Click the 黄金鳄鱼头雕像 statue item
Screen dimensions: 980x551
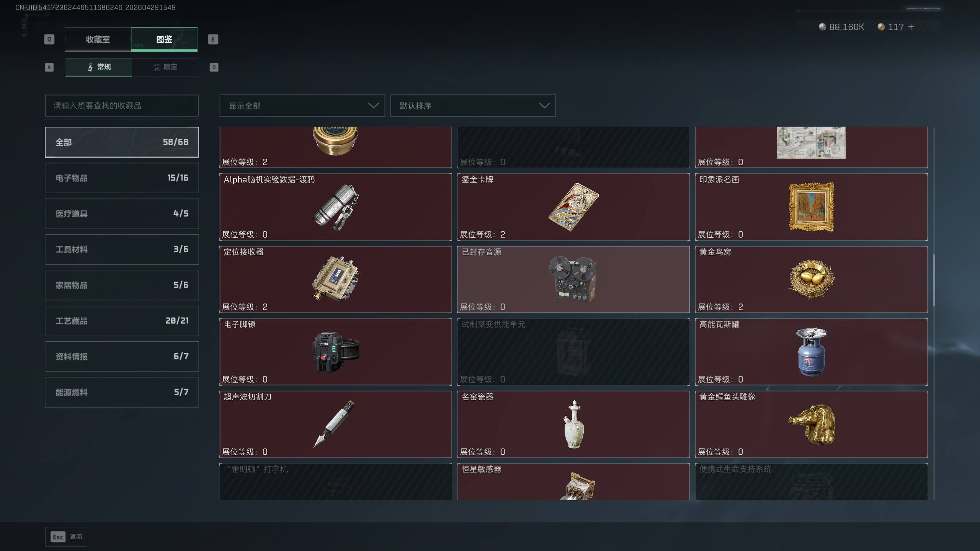811,424
